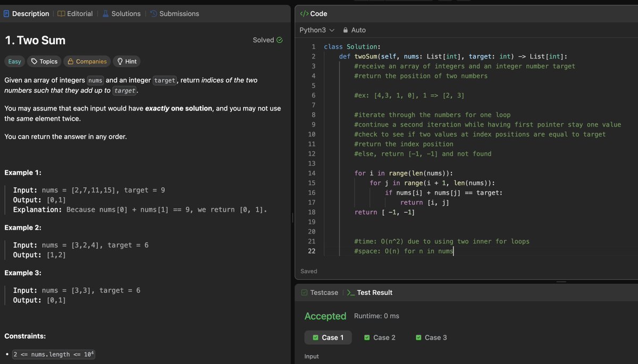Click the Auto indentation setting
This screenshot has height=364, width=638.
coord(355,30)
